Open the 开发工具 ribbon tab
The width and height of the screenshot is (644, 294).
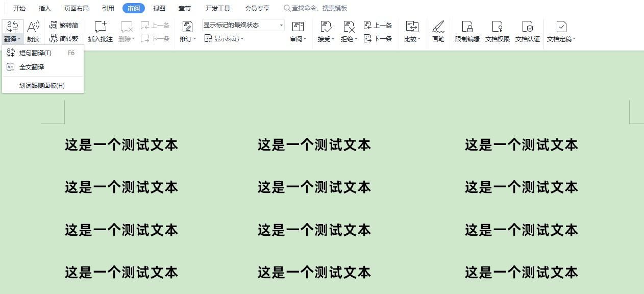tap(217, 8)
